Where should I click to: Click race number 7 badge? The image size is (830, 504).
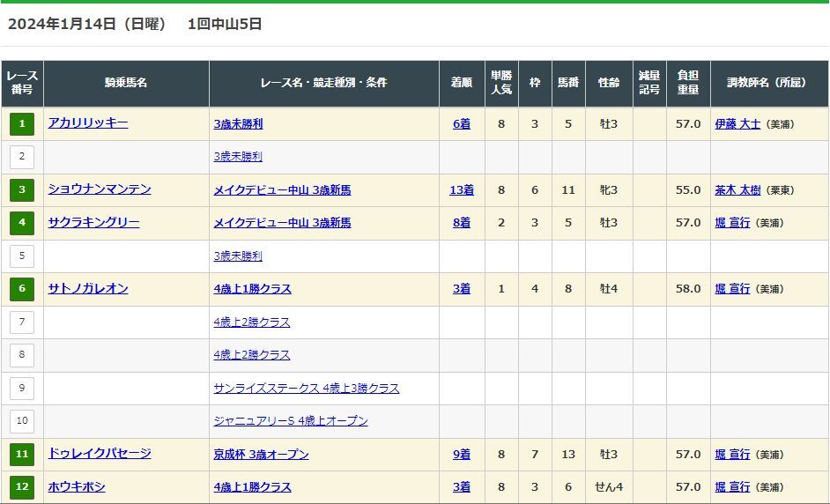[x=22, y=322]
